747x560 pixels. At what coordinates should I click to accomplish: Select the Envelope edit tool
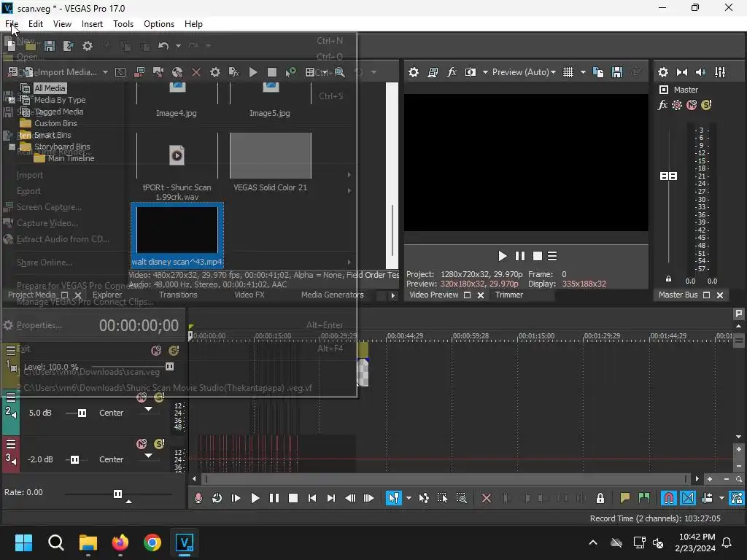[424, 498]
